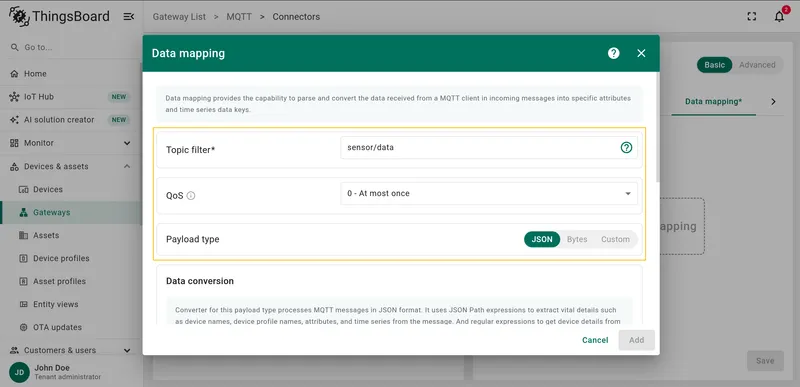Click the Go to... search field
Image resolution: width=800 pixels, height=387 pixels.
pos(71,47)
